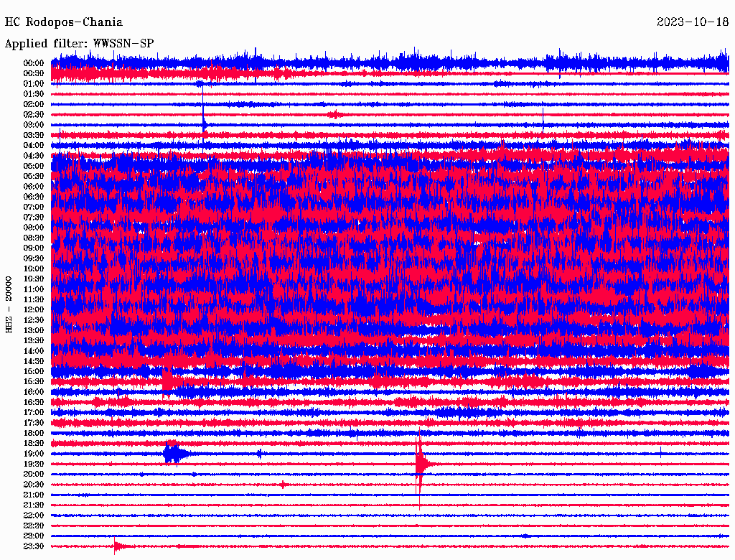Click the '17:00' time label

coord(34,412)
